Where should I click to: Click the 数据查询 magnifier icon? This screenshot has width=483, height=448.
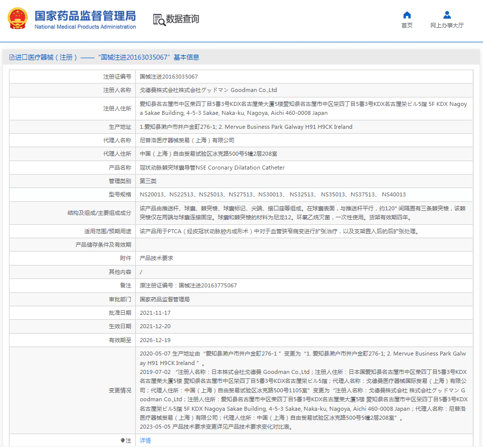(x=159, y=19)
